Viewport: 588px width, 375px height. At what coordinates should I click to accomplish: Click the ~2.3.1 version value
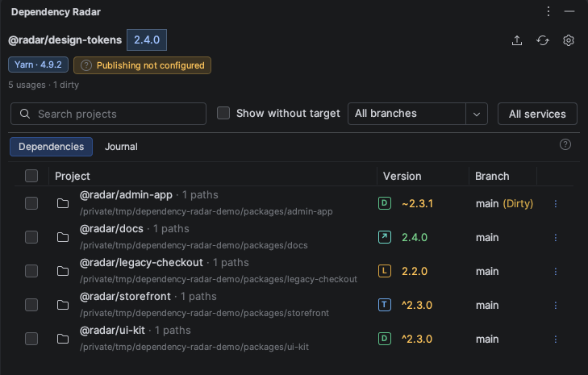pos(417,203)
